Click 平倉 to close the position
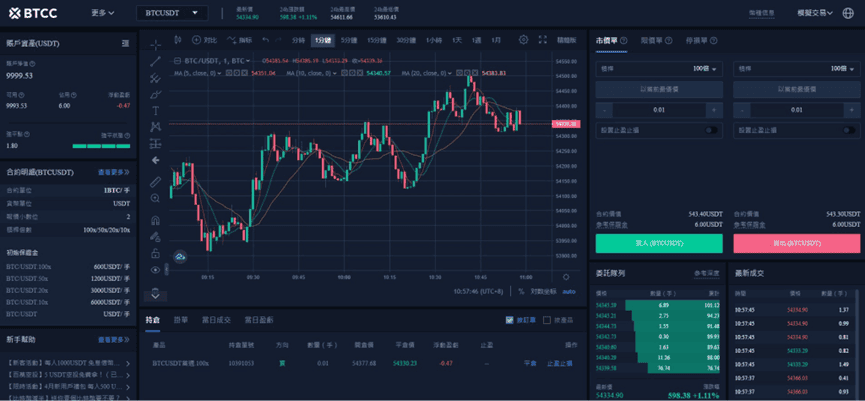Viewport: 865px width, 401px height. click(530, 363)
